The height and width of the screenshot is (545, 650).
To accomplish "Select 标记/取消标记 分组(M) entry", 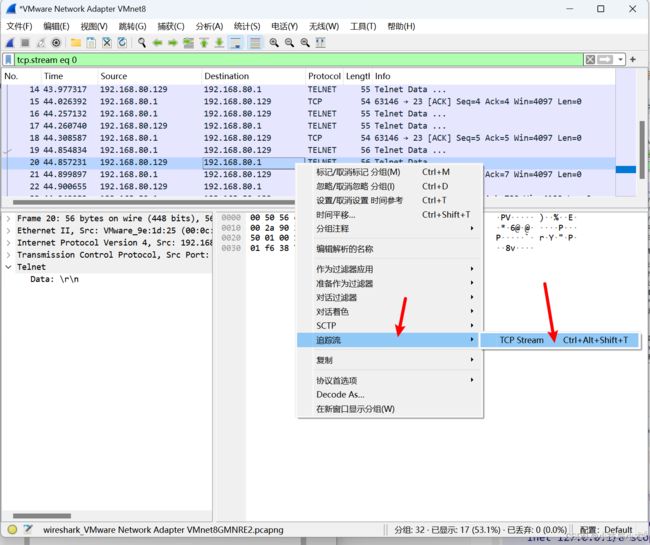I will pos(388,172).
